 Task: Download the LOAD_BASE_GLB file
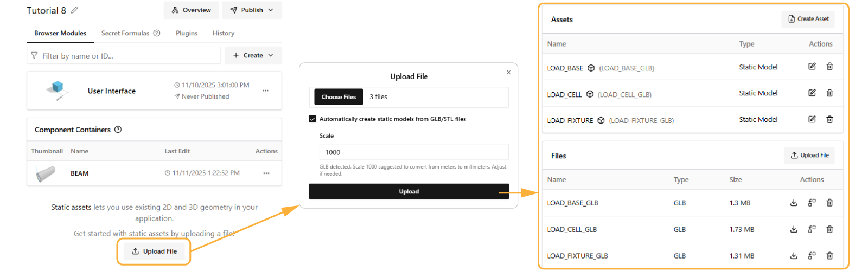point(794,203)
